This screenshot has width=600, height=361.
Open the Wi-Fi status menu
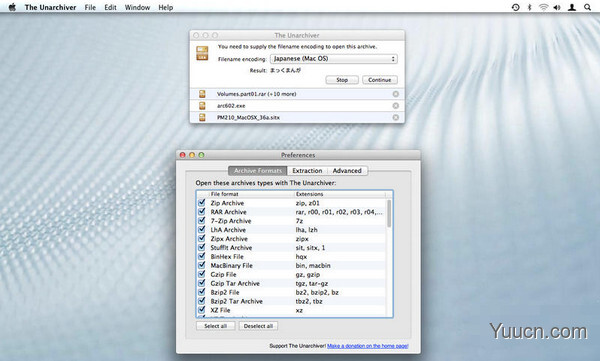coord(543,7)
